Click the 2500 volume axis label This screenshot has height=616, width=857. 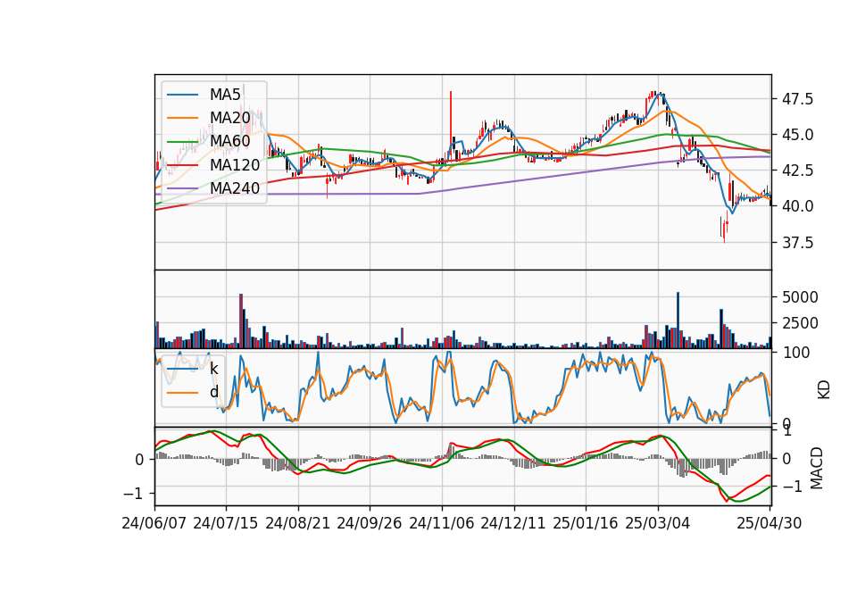click(x=800, y=323)
